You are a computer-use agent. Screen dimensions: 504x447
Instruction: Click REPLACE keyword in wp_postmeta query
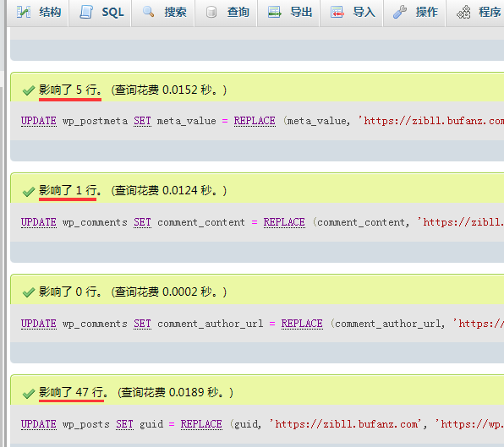255,121
